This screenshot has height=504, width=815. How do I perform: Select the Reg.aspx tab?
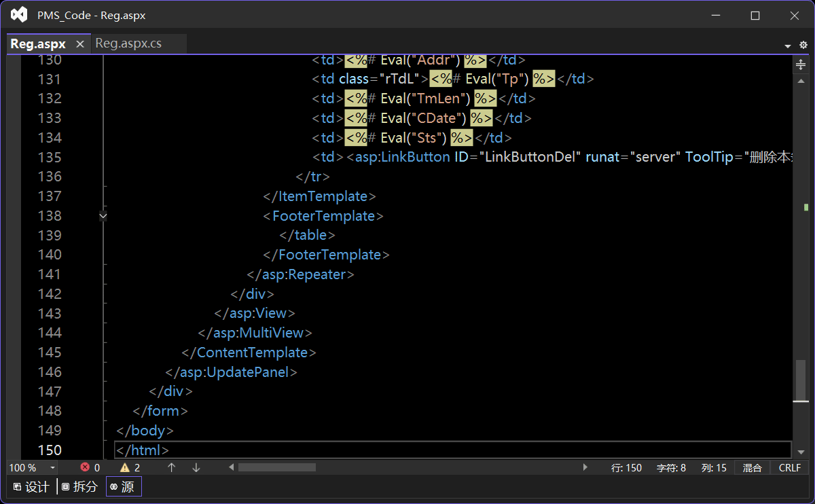38,44
